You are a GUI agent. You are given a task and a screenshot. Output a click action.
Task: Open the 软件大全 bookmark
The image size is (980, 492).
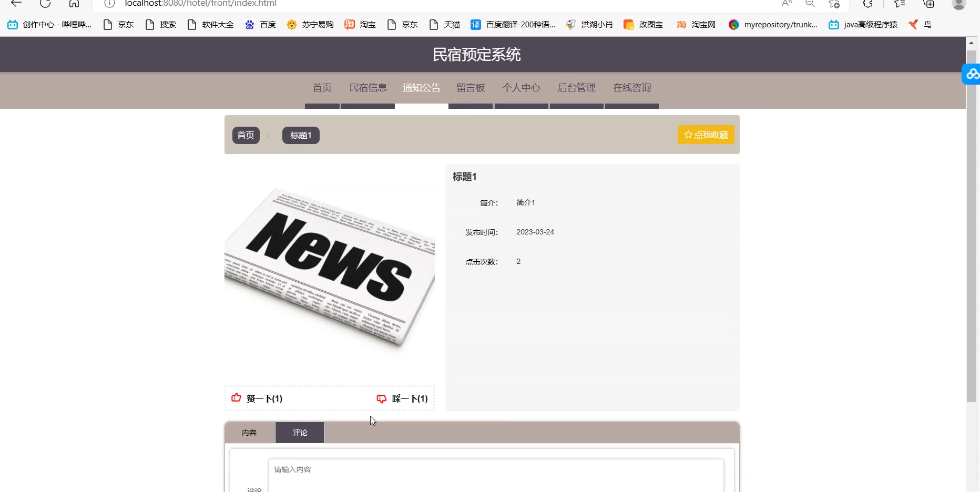point(211,25)
